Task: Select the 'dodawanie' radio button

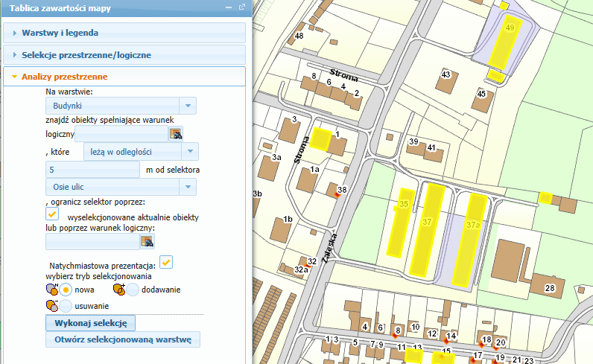Action: point(133,290)
